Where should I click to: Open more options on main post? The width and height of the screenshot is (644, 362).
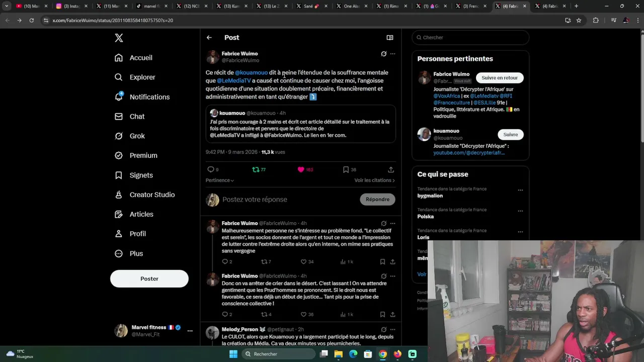pyautogui.click(x=393, y=54)
